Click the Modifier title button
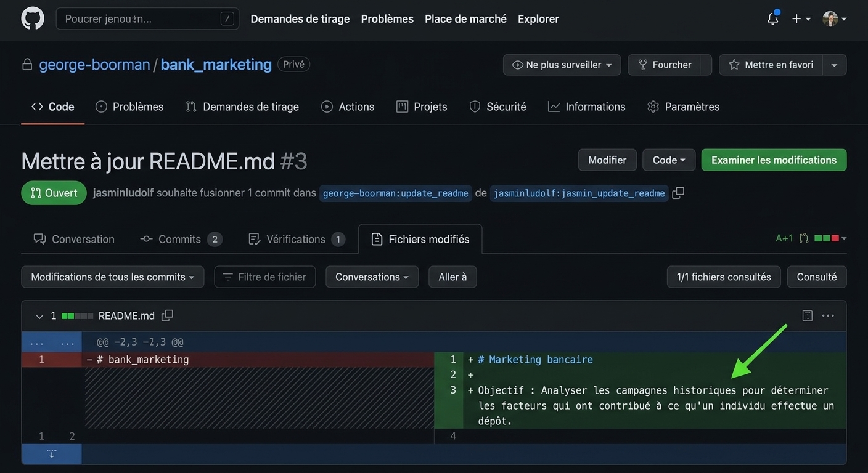Screen dimensions: 868x473 click(607, 160)
